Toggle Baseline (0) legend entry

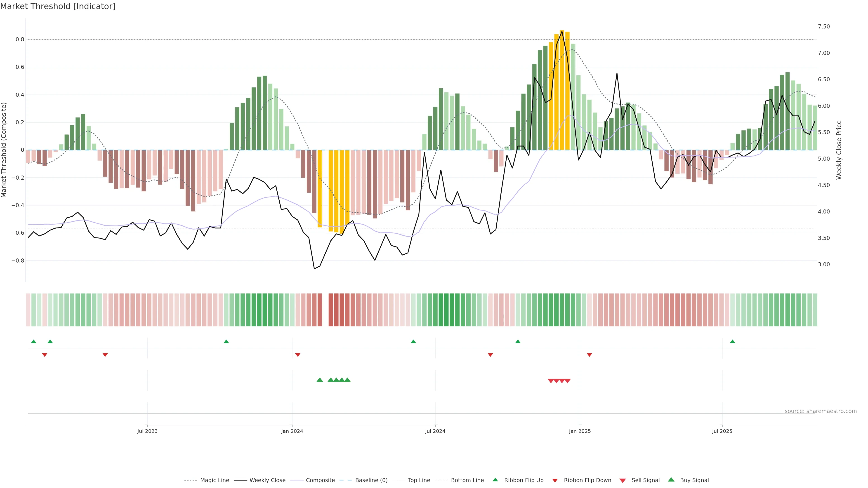[x=371, y=480]
